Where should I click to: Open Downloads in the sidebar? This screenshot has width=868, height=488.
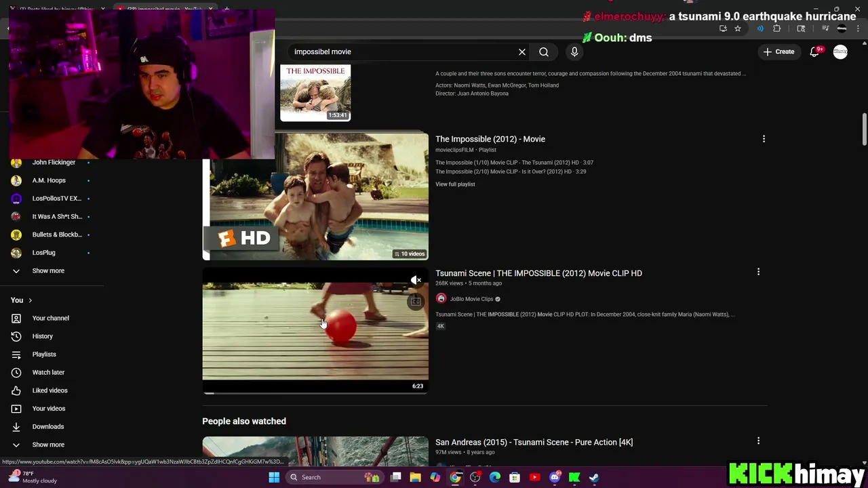47,426
